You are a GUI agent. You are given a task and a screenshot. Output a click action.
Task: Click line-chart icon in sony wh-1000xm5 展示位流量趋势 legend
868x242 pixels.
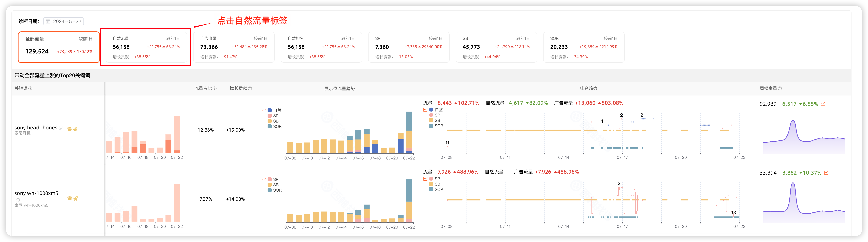click(264, 179)
